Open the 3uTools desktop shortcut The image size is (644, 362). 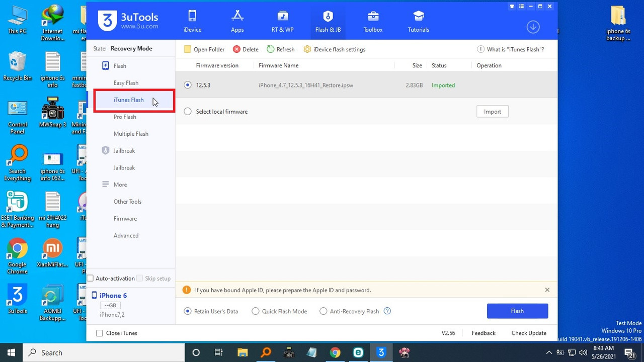pyautogui.click(x=17, y=299)
